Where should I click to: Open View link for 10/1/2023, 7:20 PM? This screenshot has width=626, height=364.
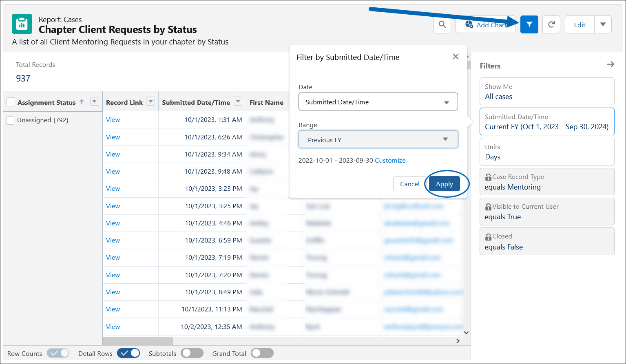click(113, 275)
